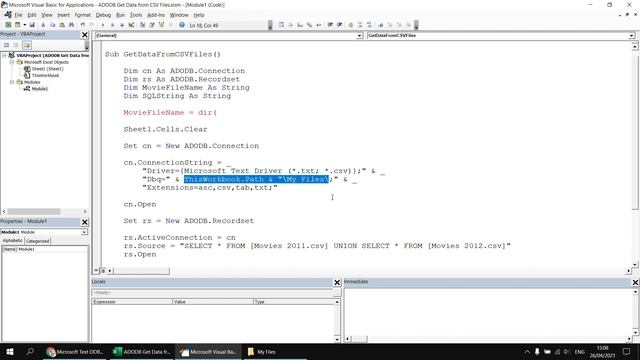The height and width of the screenshot is (360, 640).
Task: Click the Indent icon in Edit toolbar
Action: point(330,25)
